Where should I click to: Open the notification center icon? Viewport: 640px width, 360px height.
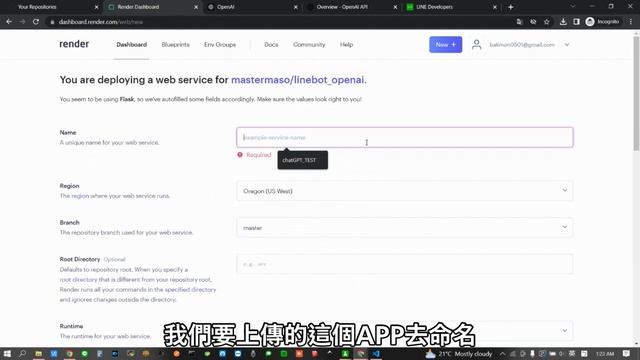click(627, 353)
